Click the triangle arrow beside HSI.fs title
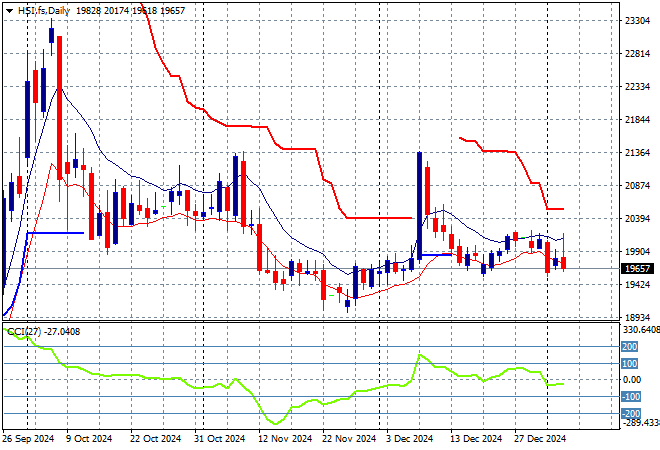Image resolution: width=660 pixels, height=450 pixels. [9, 8]
